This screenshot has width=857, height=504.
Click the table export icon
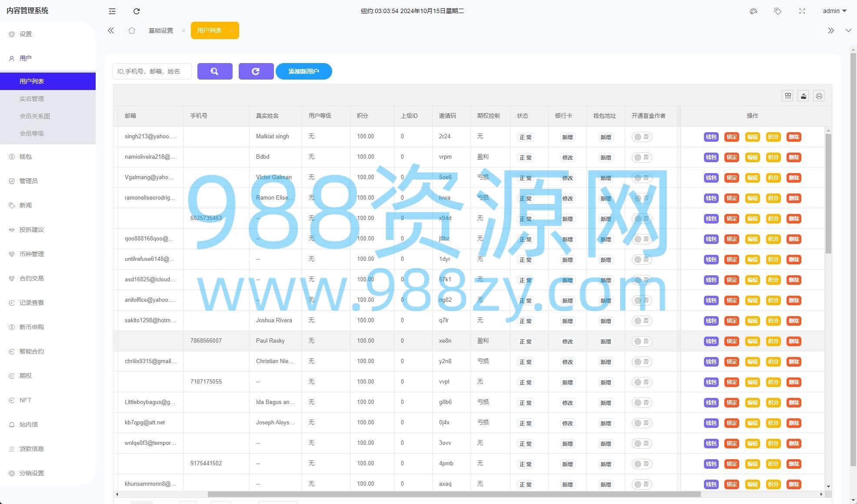pos(804,96)
